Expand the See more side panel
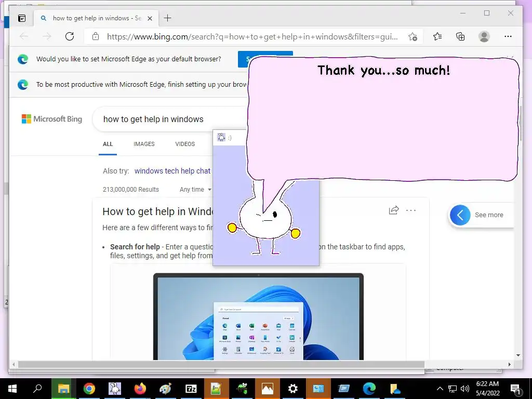Viewport: 532px width, 399px height. [x=481, y=215]
